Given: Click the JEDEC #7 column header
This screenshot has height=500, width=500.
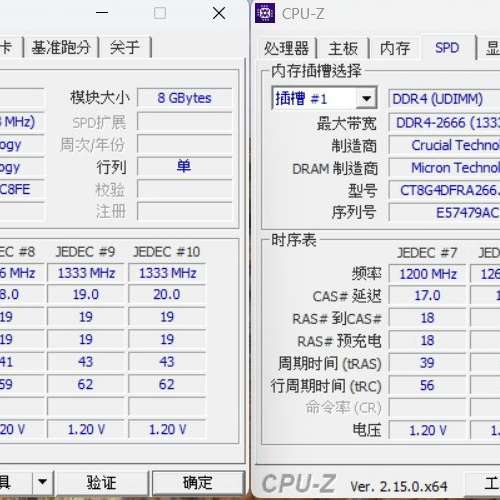Looking at the screenshot, I should tap(427, 253).
